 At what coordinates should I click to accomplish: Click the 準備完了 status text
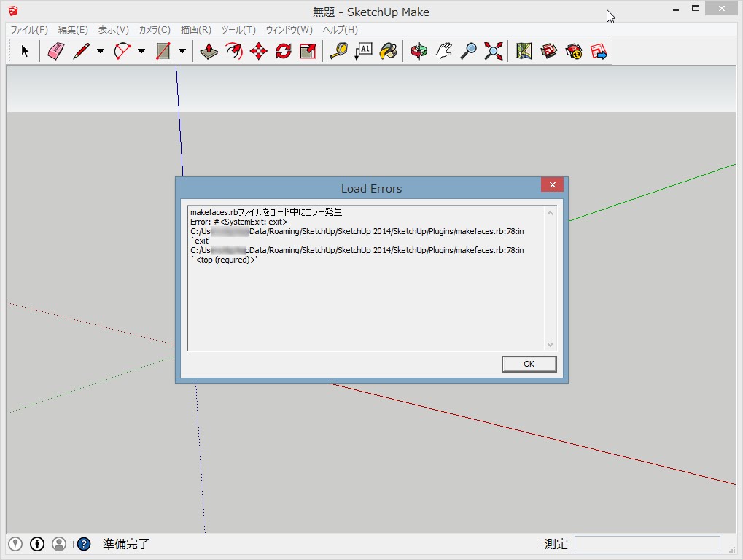[126, 544]
